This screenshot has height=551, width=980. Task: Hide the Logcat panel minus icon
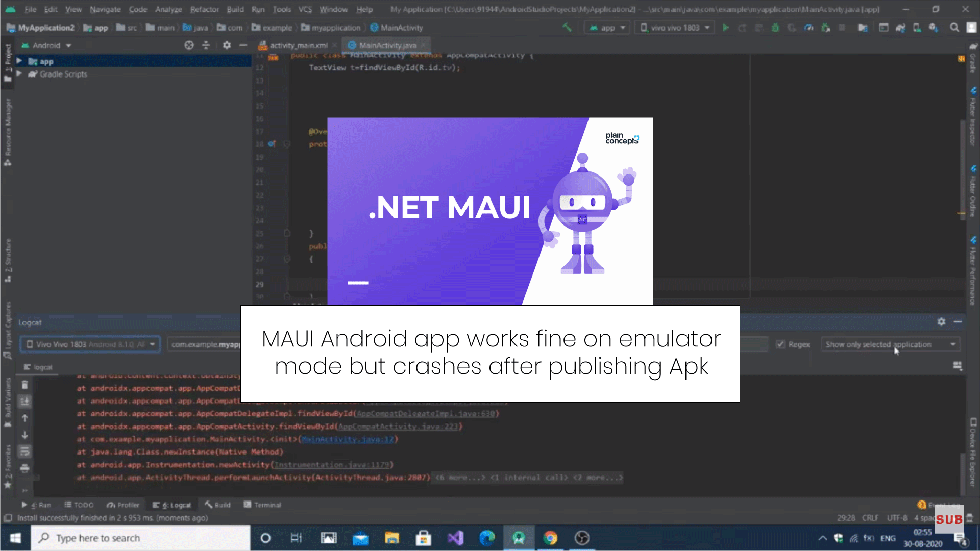tap(958, 322)
